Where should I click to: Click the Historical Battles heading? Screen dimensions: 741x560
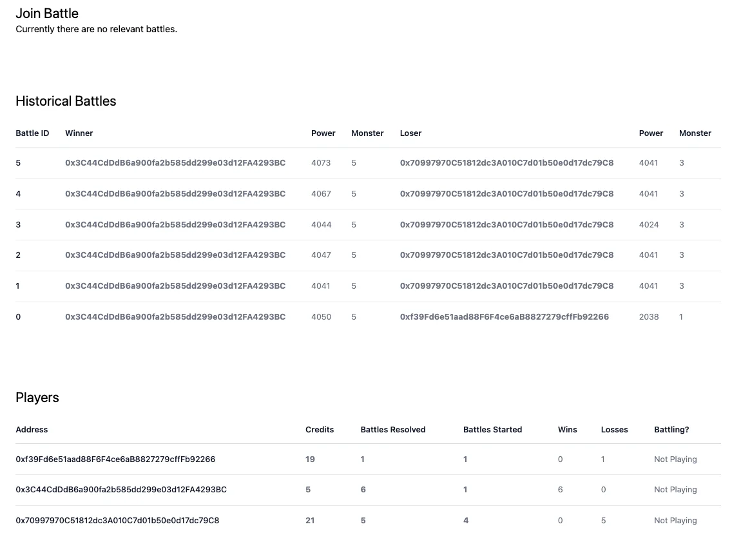click(x=66, y=101)
